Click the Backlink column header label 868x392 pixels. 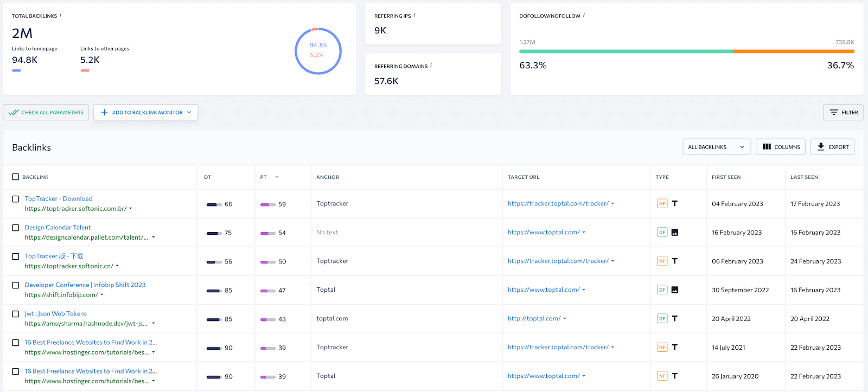pyautogui.click(x=35, y=177)
